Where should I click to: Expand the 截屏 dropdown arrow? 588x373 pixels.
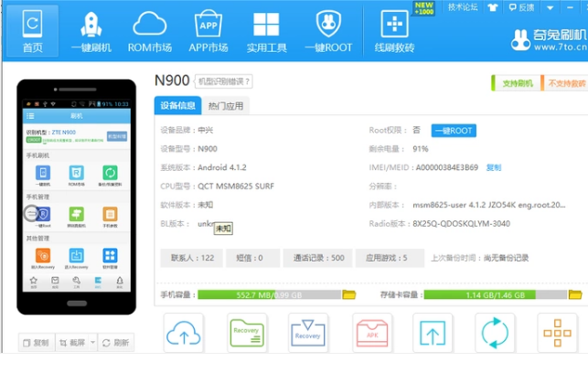(91, 343)
